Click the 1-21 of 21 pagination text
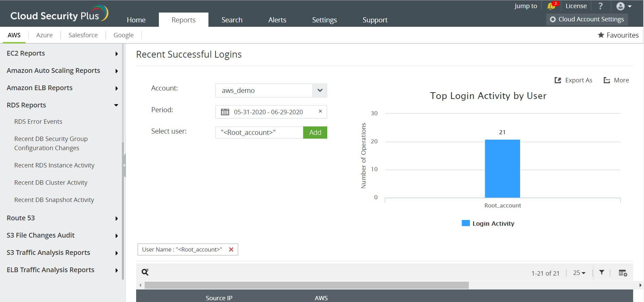The width and height of the screenshot is (644, 302). [545, 273]
